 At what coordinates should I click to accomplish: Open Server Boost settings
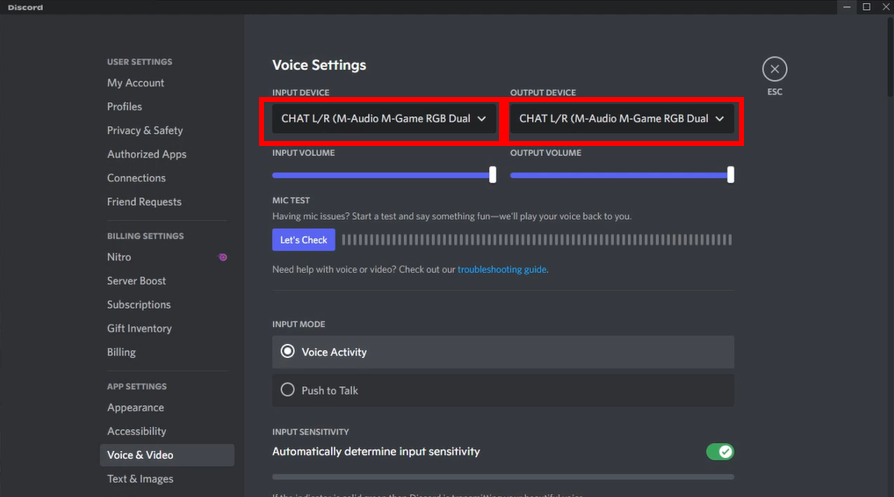(x=136, y=281)
